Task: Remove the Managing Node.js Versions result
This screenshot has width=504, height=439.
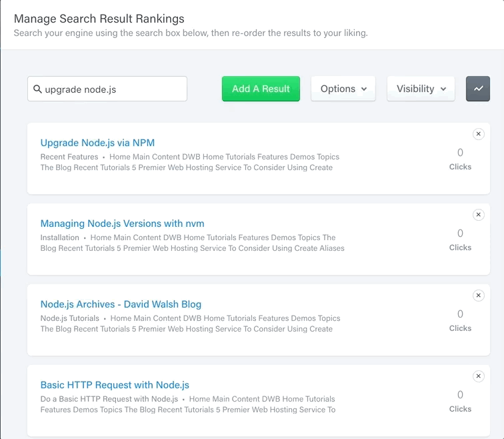Action: (x=478, y=215)
